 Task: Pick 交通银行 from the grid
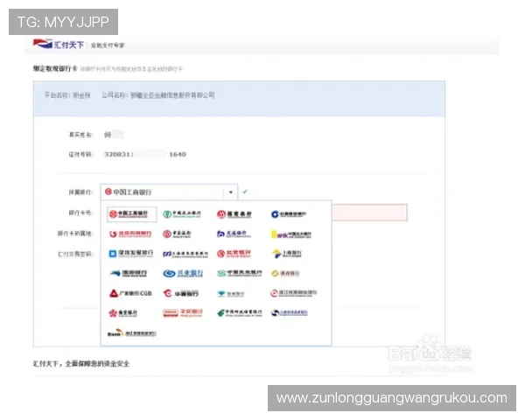point(234,234)
